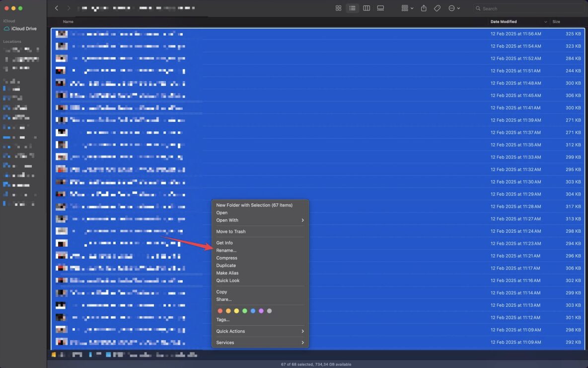588x368 pixels.
Task: Switch to gallery view
Action: coord(380,8)
